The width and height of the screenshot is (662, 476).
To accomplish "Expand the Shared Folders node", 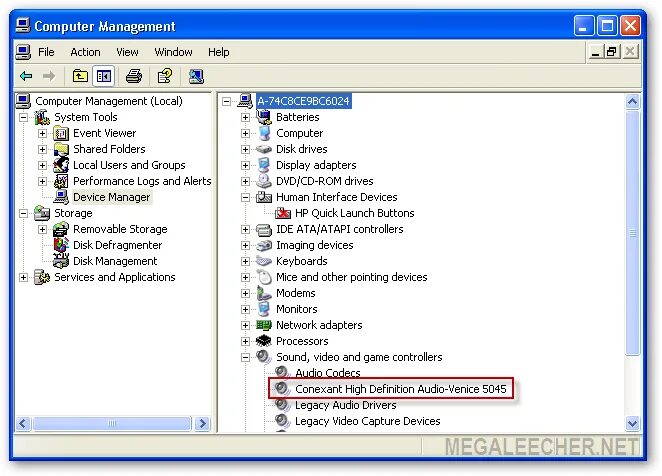I will [42, 150].
